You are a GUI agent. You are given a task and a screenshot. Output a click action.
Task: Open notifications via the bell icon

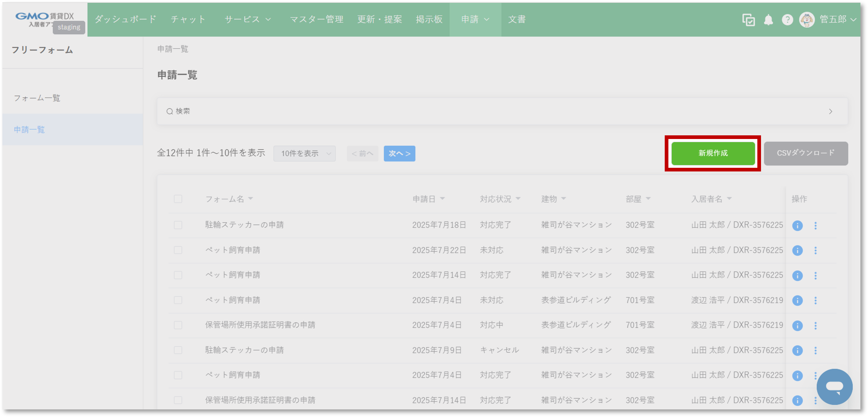pyautogui.click(x=769, y=20)
